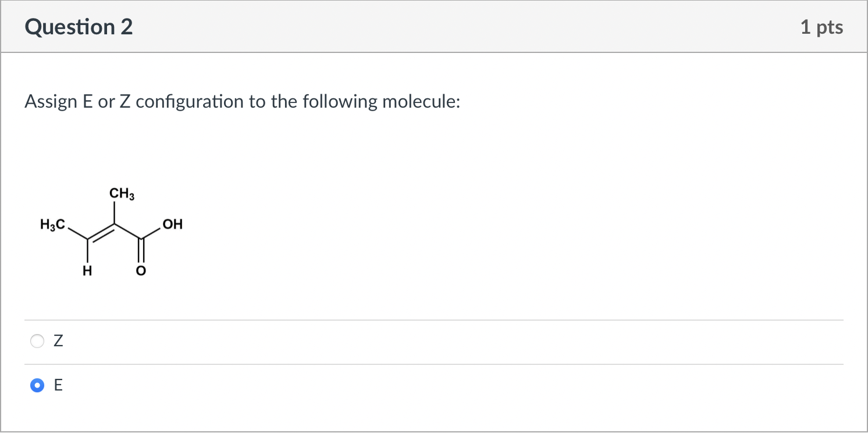Click the Z answer label text
This screenshot has width=868, height=433.
click(x=58, y=342)
